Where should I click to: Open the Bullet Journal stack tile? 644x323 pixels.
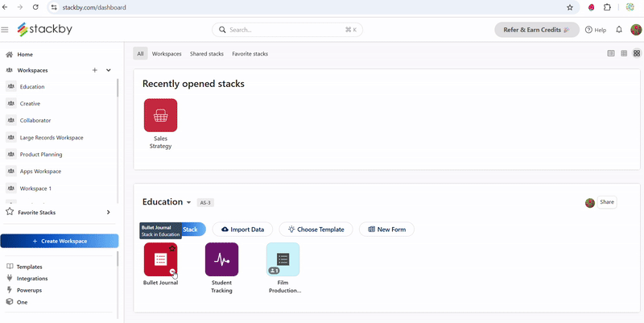[x=160, y=259]
